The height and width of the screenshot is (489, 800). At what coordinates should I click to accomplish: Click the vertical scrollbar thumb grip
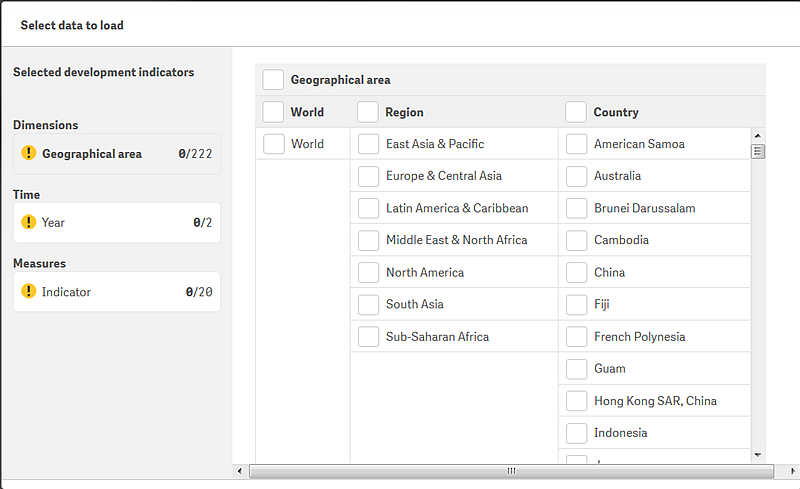[758, 152]
